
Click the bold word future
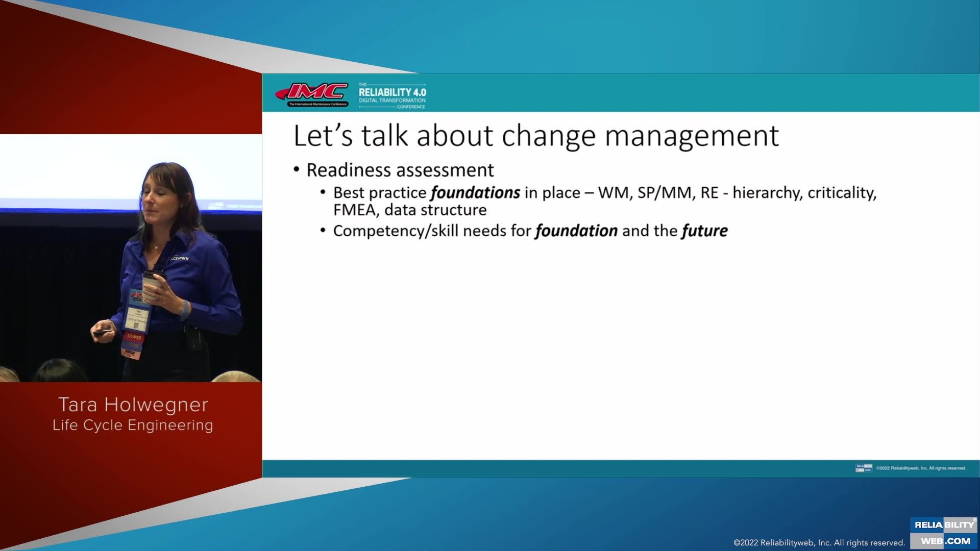pos(704,231)
